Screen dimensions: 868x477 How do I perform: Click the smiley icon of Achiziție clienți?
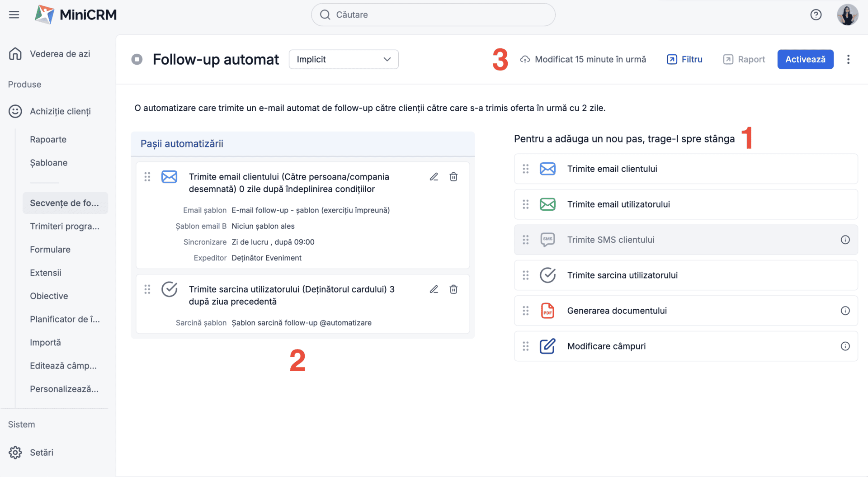point(15,111)
